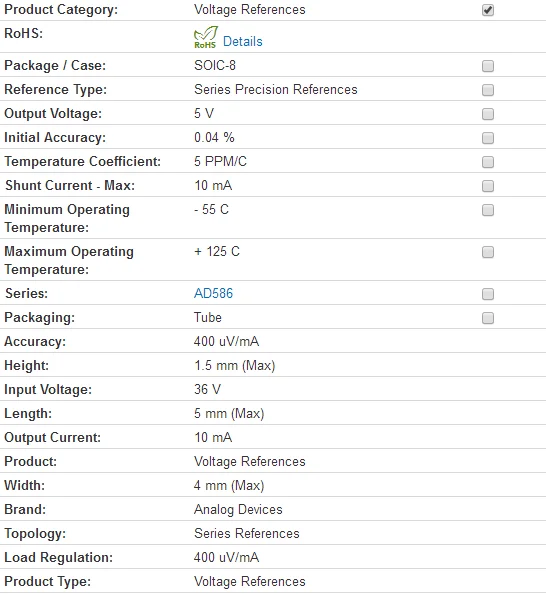
Task: Tick the Output Voltage 5 V checkbox
Action: 488,114
